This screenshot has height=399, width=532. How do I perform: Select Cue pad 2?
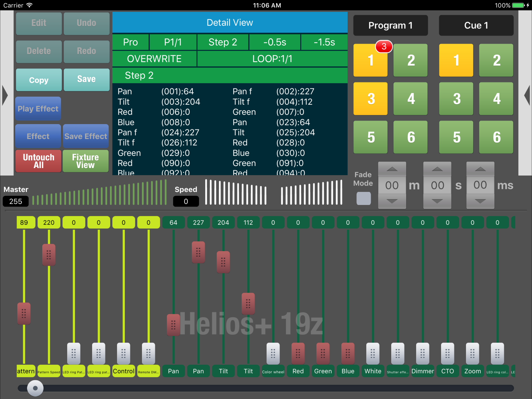(496, 60)
